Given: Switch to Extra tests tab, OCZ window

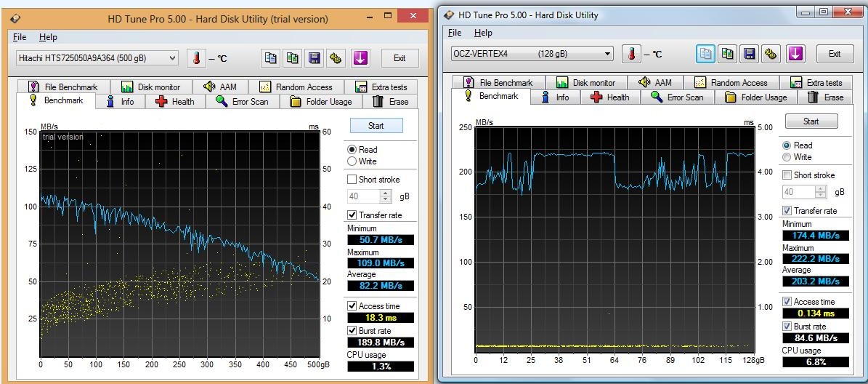Looking at the screenshot, I should tap(816, 83).
